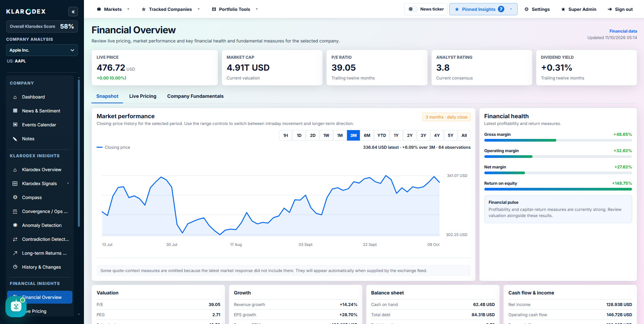The height and width of the screenshot is (324, 644).
Task: Click the 3 months daily close badge
Action: click(x=446, y=117)
